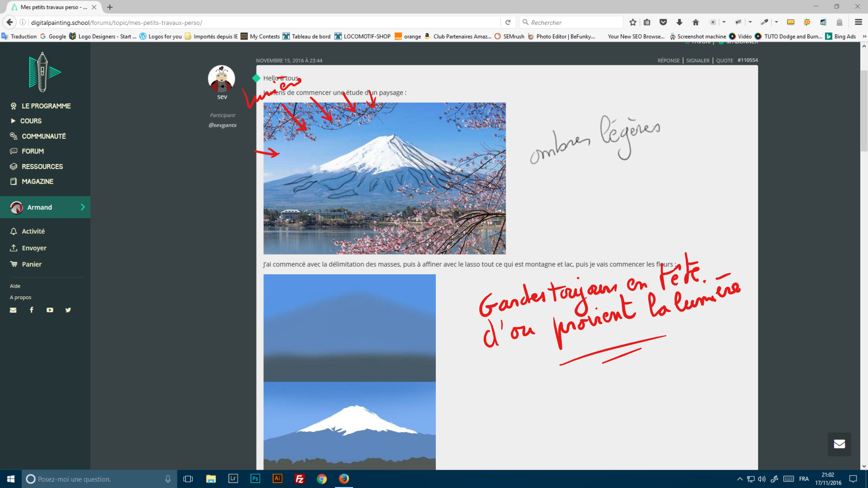Open the SEMrush icon in the toolbar
This screenshot has height=488, width=868.
(497, 36)
